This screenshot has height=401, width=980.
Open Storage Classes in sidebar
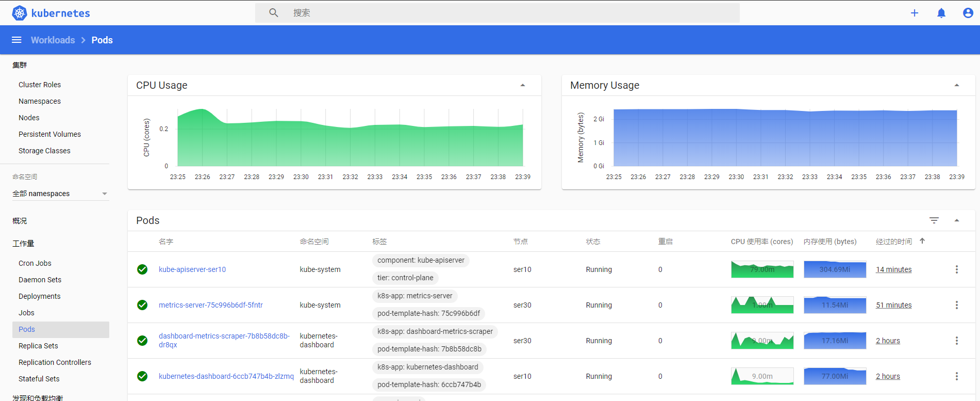(44, 151)
